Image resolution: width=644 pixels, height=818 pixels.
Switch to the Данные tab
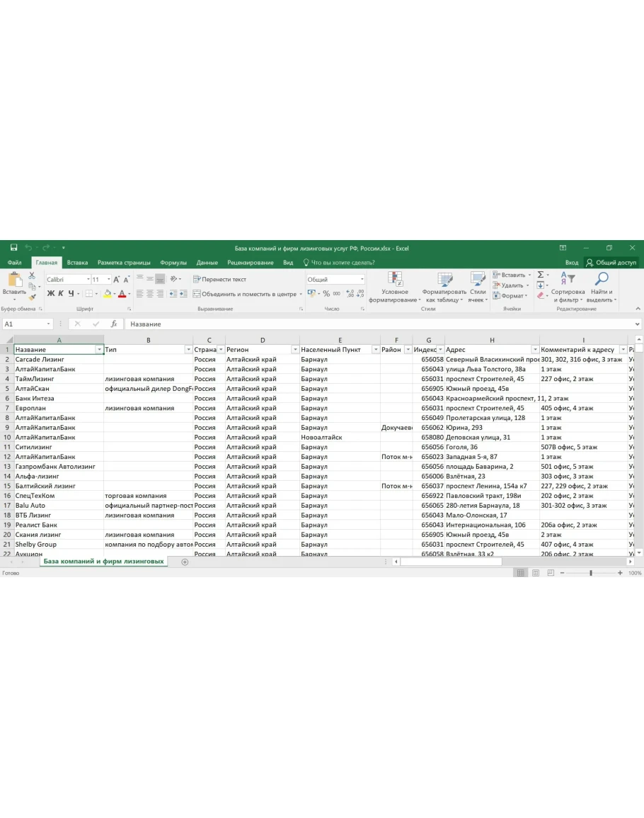point(207,263)
